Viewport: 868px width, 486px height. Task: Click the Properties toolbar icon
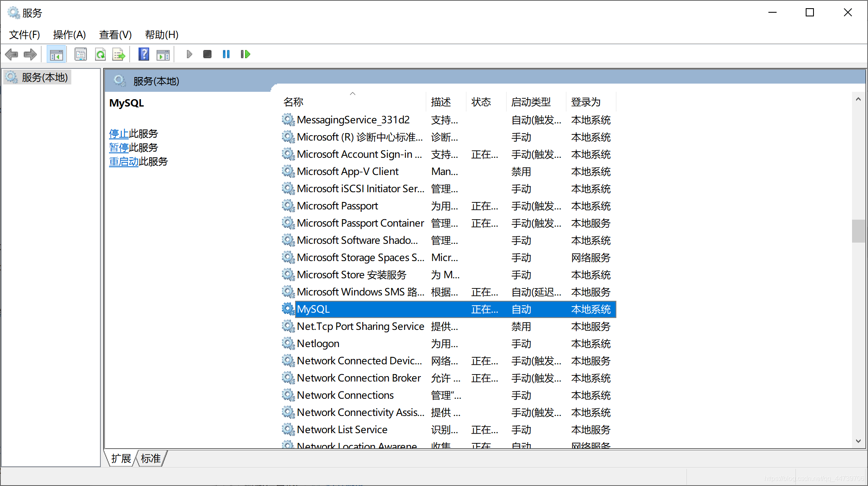(80, 54)
